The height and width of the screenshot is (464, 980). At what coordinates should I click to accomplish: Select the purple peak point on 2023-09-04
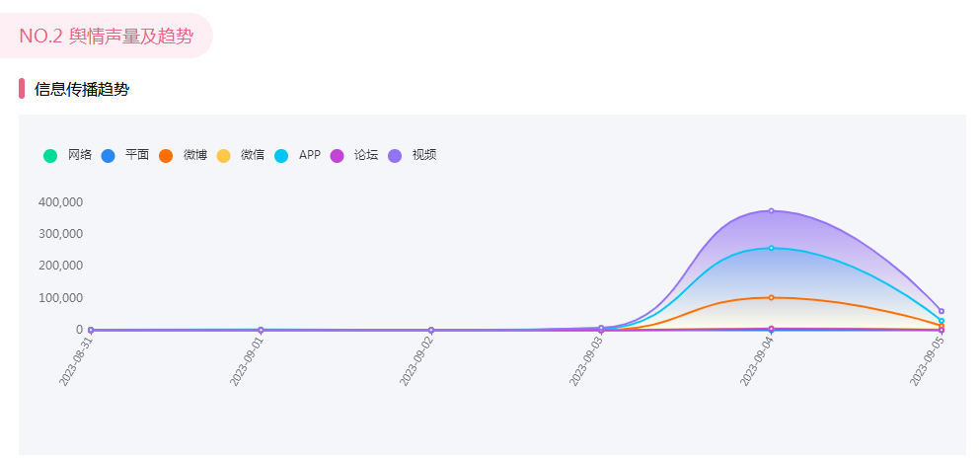[x=771, y=210]
